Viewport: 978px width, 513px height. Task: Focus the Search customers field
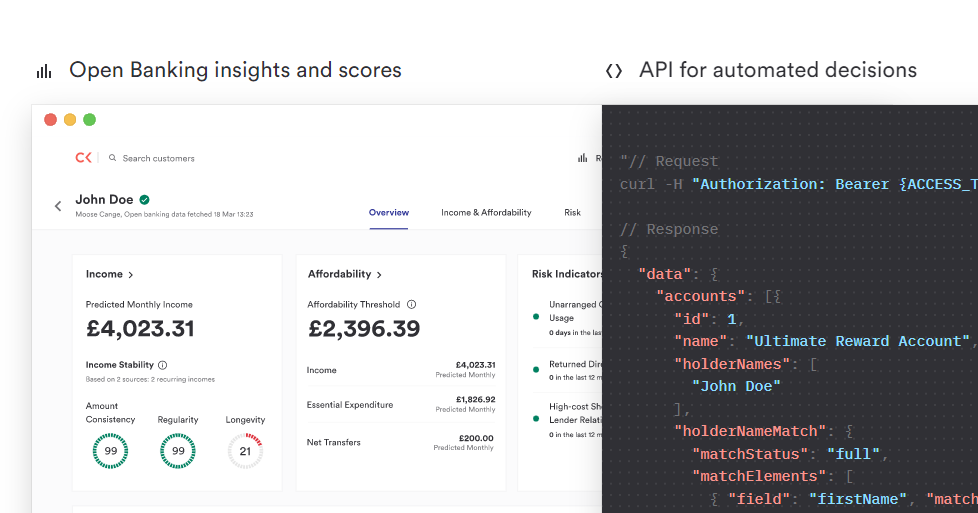pos(158,159)
